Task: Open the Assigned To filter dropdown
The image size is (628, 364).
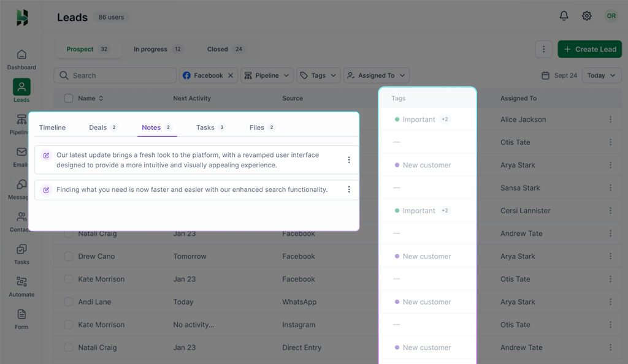Action: tap(376, 75)
